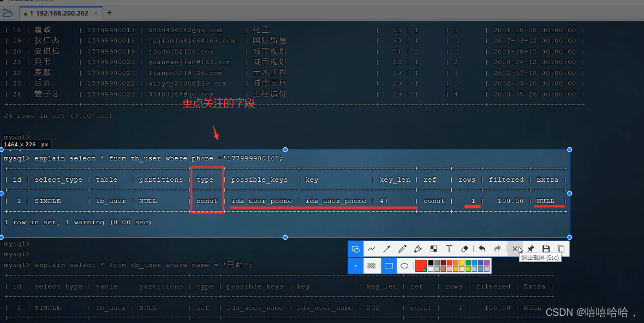Select the mosaic blur tool
Viewport: 644px width, 323px height.
(x=433, y=249)
